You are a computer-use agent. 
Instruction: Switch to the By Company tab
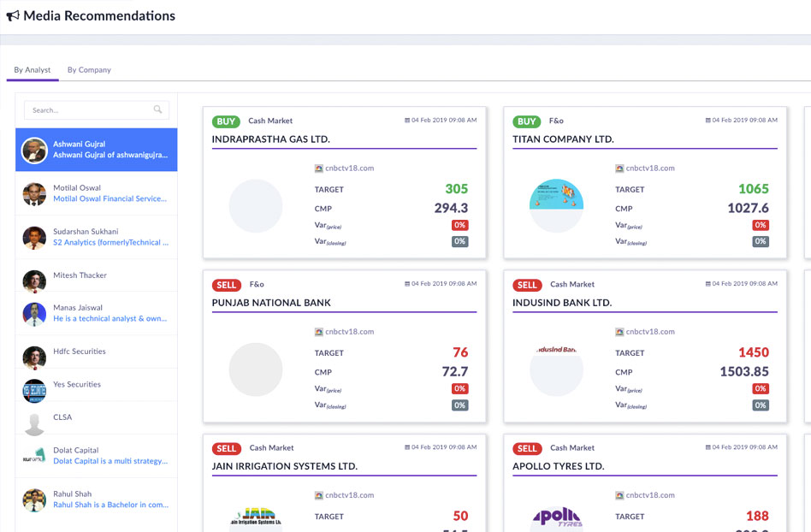89,70
